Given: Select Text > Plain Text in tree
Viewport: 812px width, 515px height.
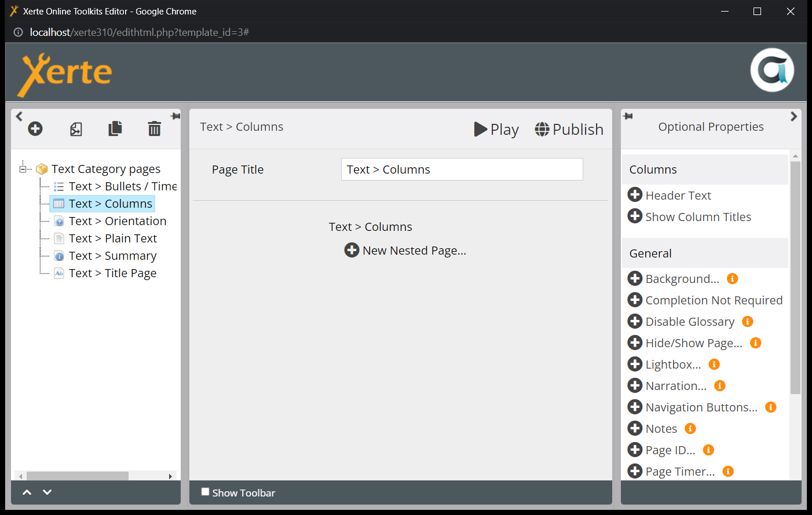Looking at the screenshot, I should tap(112, 238).
